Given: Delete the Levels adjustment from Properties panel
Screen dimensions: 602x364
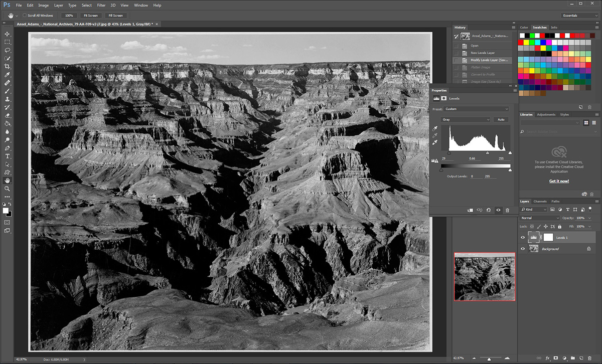Looking at the screenshot, I should pyautogui.click(x=507, y=210).
